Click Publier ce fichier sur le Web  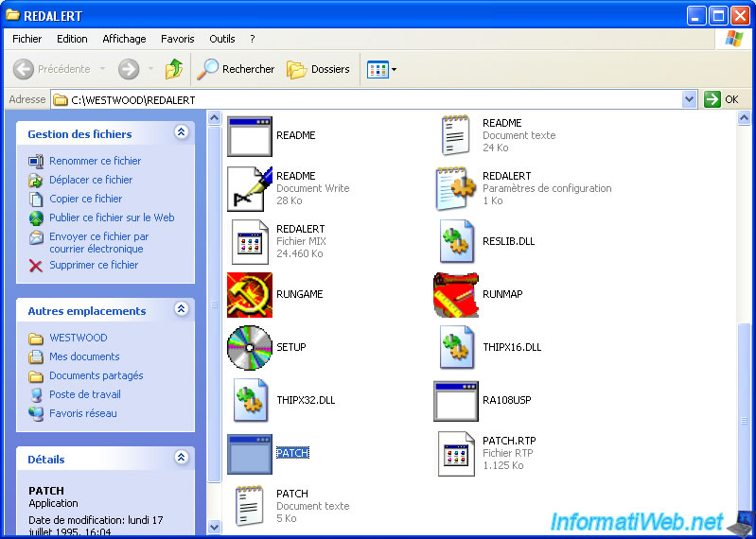point(112,217)
